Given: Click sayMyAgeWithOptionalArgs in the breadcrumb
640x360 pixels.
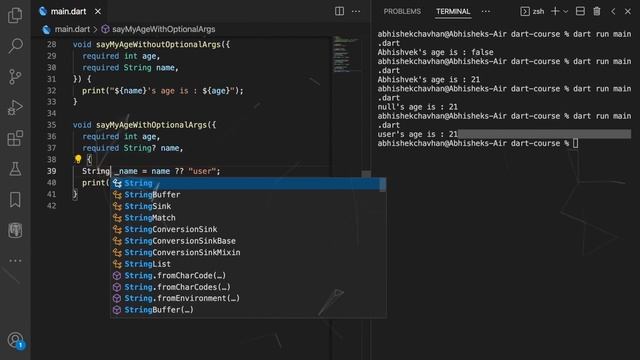Looking at the screenshot, I should [164, 29].
